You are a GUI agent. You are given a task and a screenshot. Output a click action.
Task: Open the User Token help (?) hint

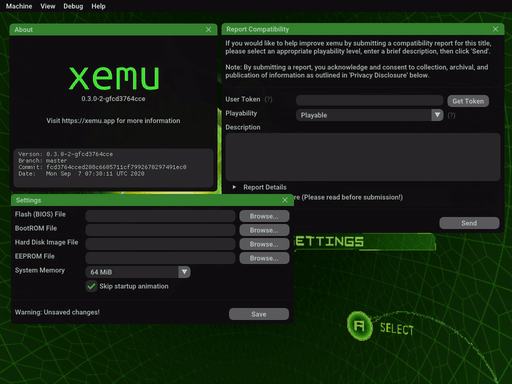tap(268, 99)
